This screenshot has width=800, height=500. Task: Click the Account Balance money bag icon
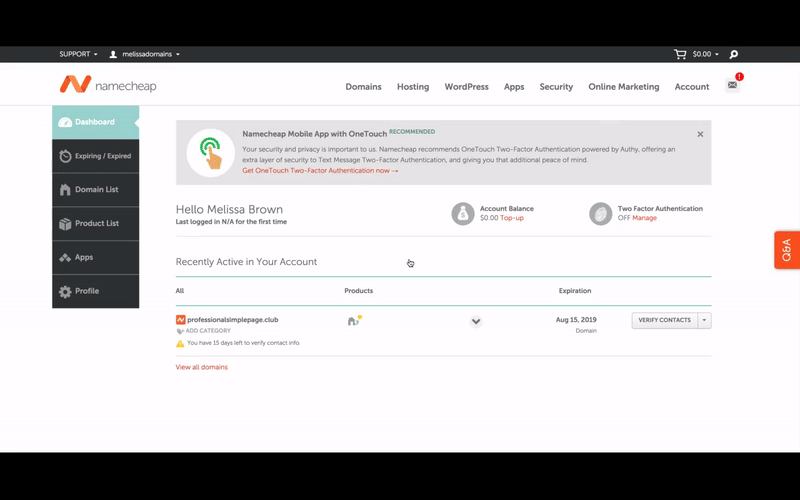(462, 213)
